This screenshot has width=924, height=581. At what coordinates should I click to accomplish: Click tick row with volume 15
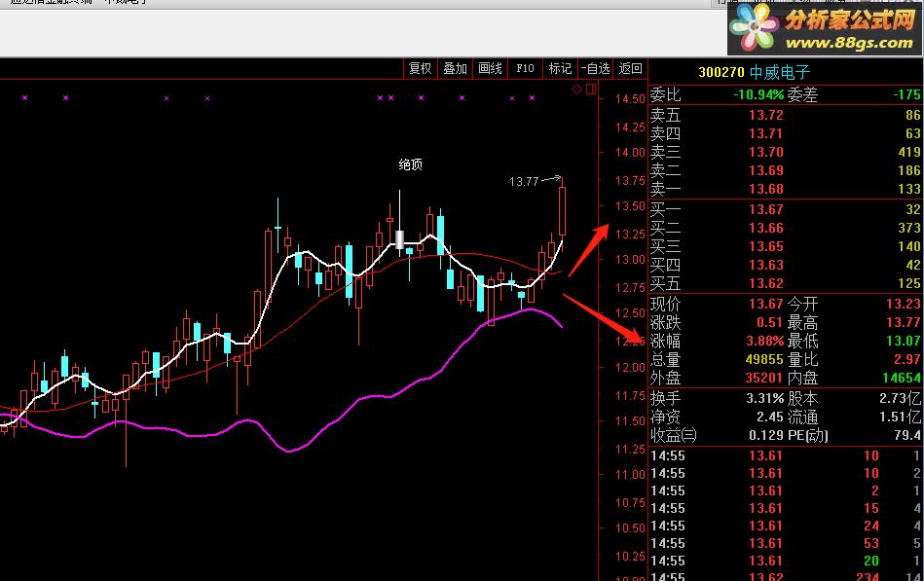(x=786, y=508)
